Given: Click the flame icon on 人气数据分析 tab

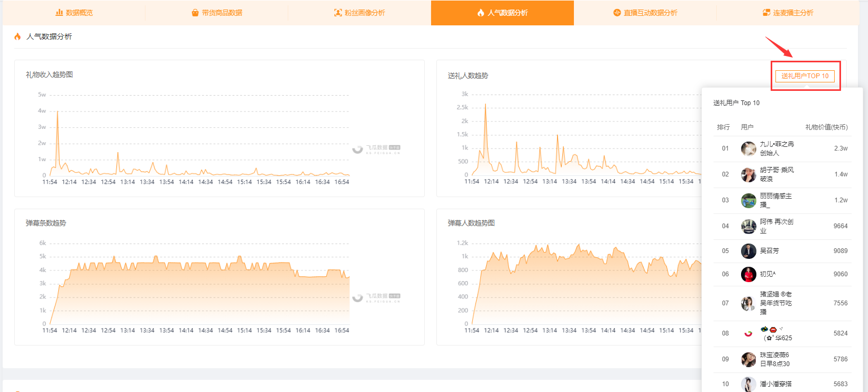Looking at the screenshot, I should [x=481, y=13].
